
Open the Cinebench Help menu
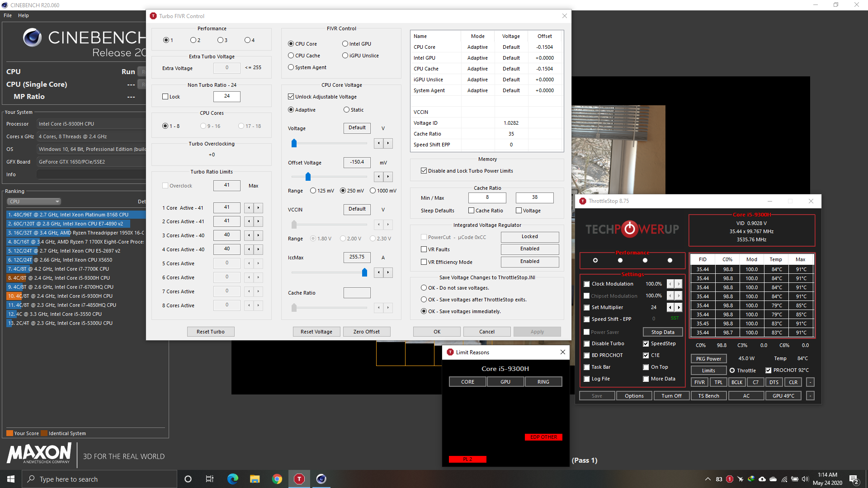[x=24, y=15]
